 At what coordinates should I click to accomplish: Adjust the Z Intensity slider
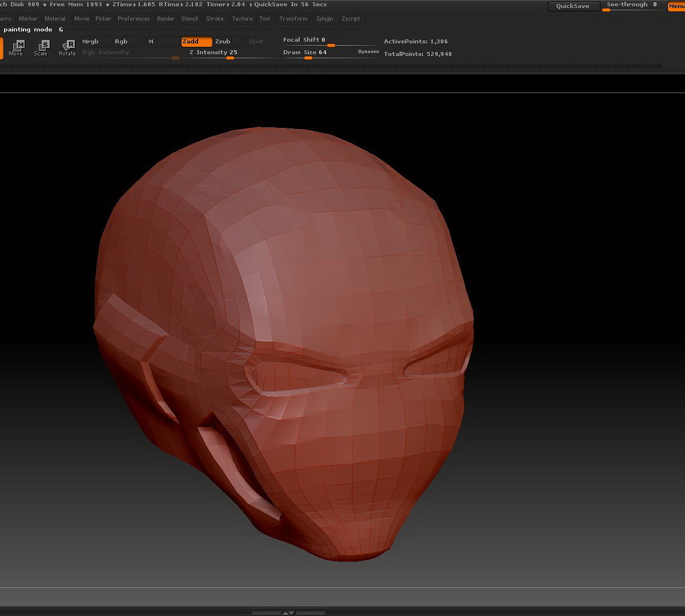click(x=231, y=54)
